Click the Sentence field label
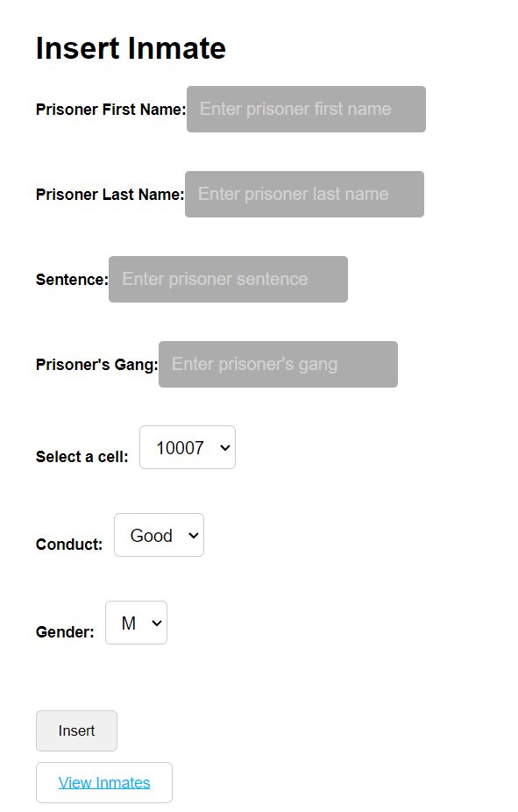The image size is (518, 812). click(x=72, y=279)
